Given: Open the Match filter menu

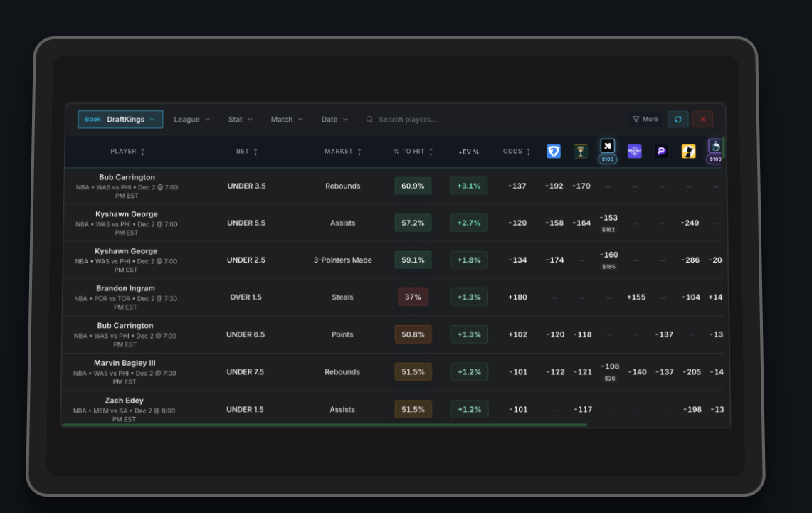Looking at the screenshot, I should pyautogui.click(x=286, y=119).
